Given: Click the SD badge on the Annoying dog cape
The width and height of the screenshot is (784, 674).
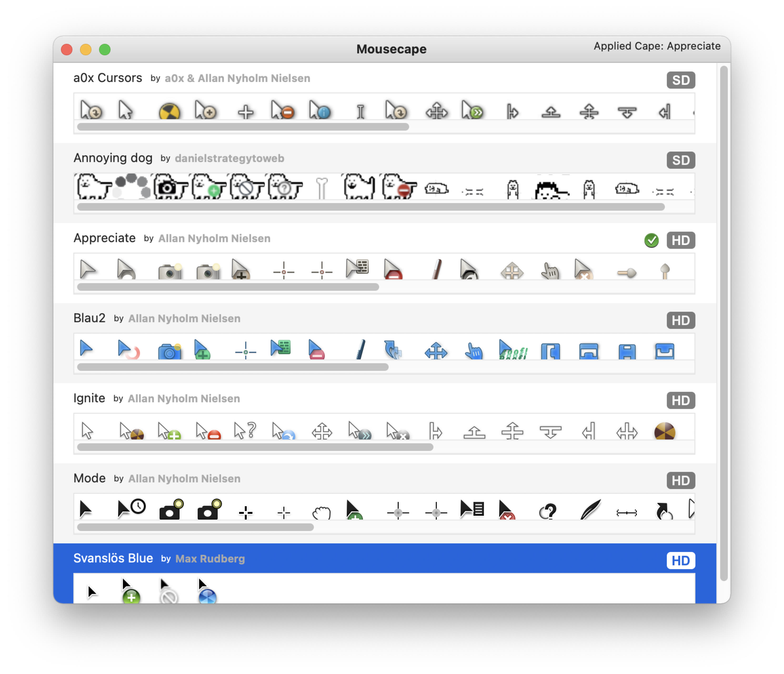Looking at the screenshot, I should click(x=681, y=160).
